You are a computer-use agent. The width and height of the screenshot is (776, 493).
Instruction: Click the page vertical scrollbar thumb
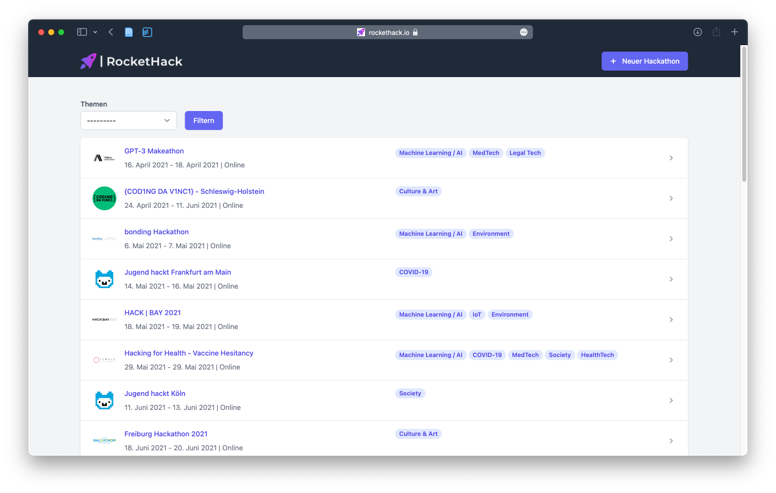pyautogui.click(x=744, y=114)
